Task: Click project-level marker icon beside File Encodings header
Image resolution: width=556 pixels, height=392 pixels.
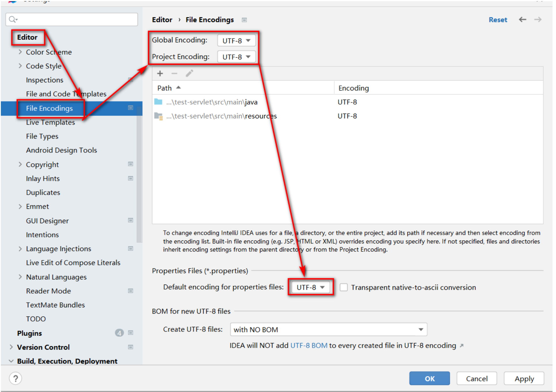Action: point(244,20)
